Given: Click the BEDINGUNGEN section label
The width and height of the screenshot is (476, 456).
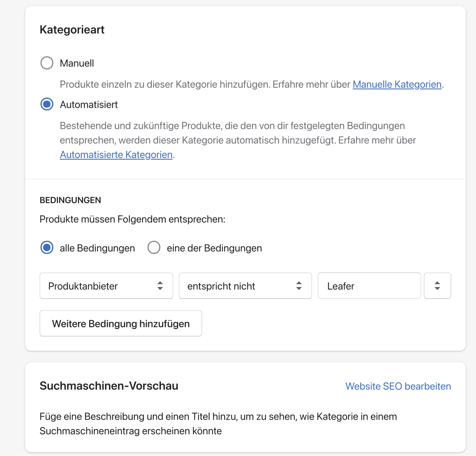Looking at the screenshot, I should point(70,200).
